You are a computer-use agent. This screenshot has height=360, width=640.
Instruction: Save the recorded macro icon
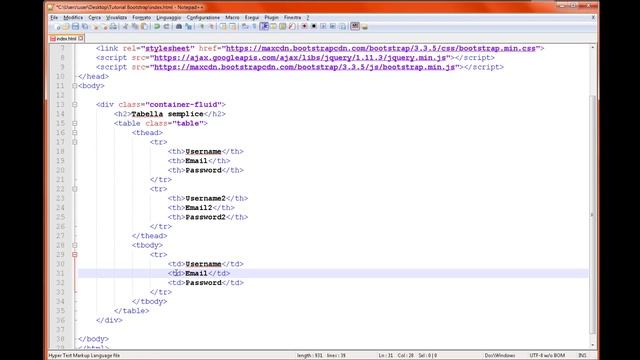[342, 27]
